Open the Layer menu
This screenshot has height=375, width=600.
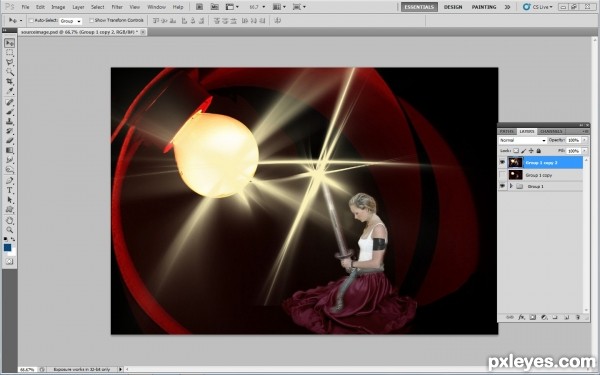[x=78, y=7]
